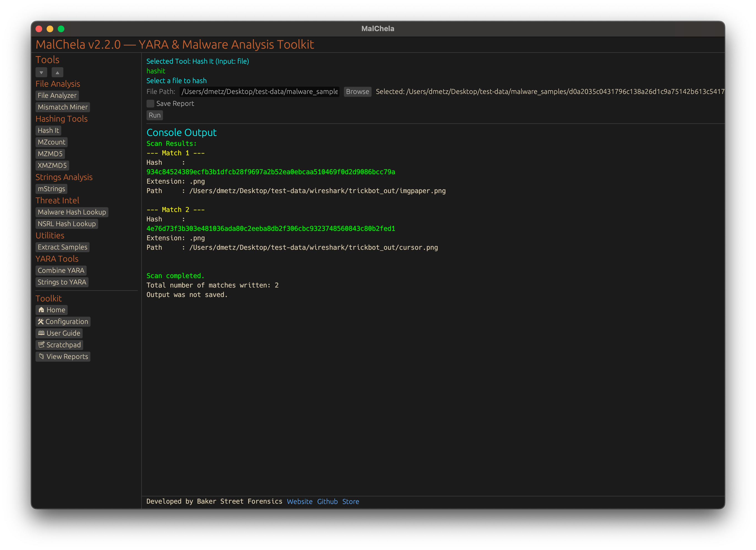This screenshot has height=550, width=756.
Task: Open the User Guide book icon
Action: [x=59, y=333]
